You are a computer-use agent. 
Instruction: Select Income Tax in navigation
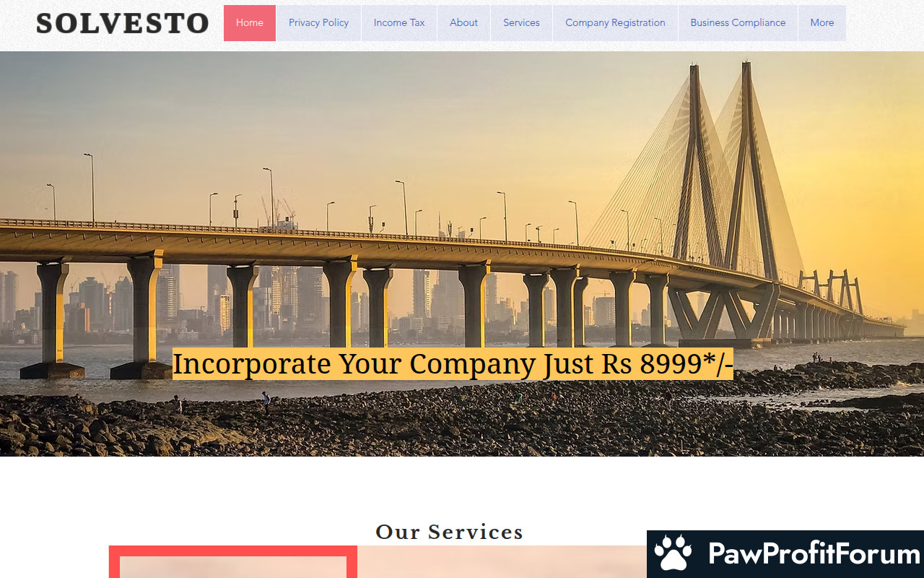[399, 23]
